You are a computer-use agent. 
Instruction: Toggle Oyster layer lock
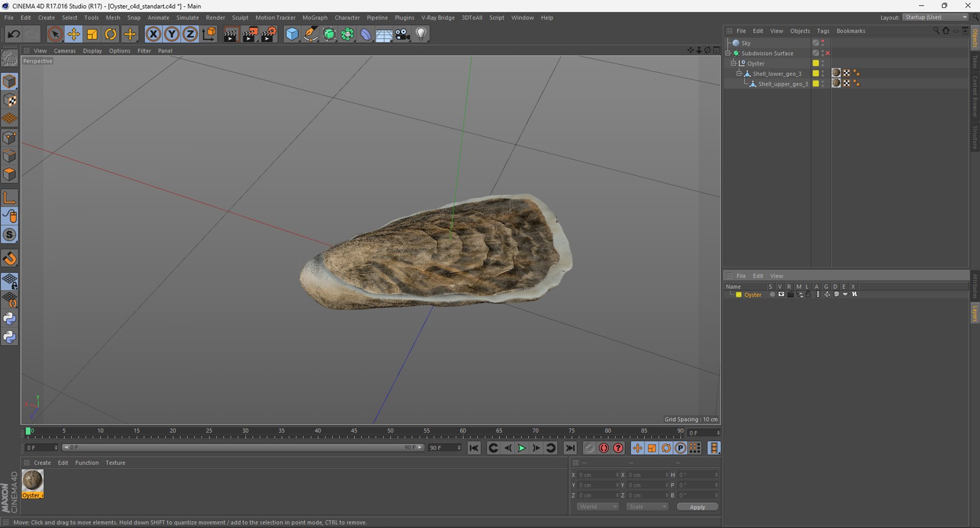[808, 294]
